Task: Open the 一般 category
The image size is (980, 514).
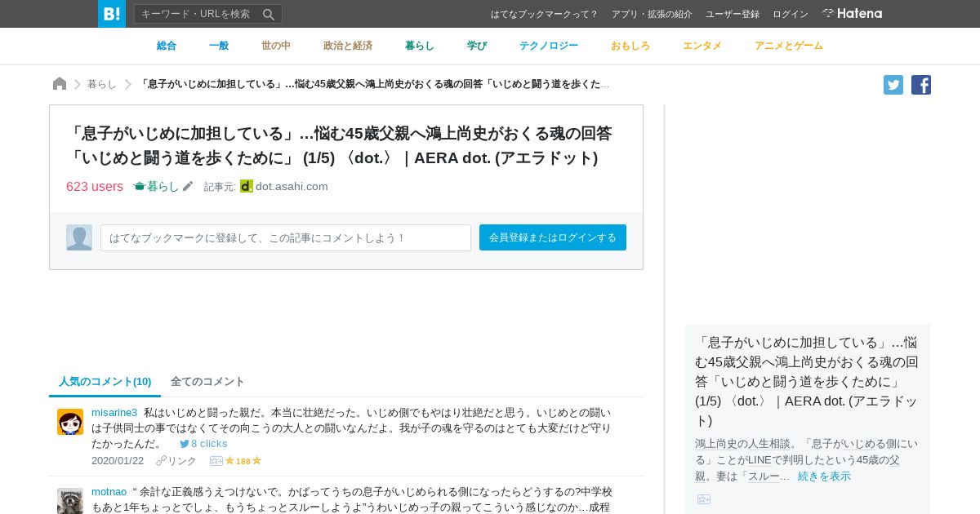Action: 219,46
